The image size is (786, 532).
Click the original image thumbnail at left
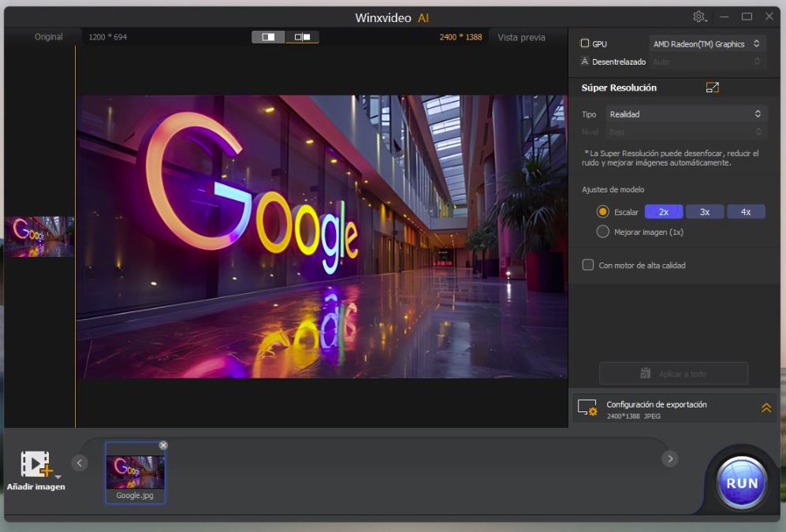coord(39,236)
